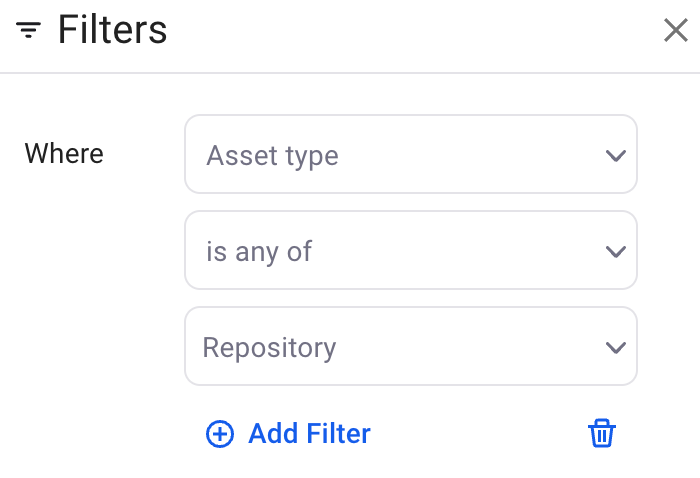Change the comparison operator from 'is any of'

tap(410, 250)
